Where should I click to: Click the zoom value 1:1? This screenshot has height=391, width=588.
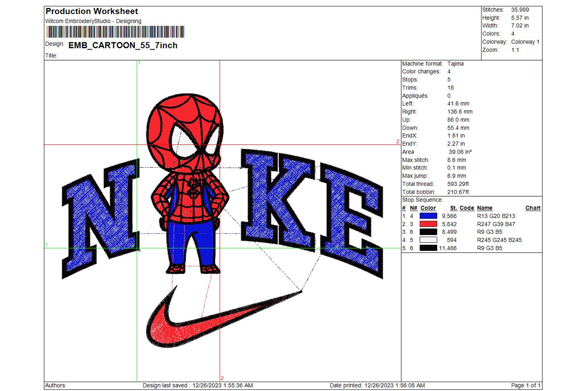point(515,50)
